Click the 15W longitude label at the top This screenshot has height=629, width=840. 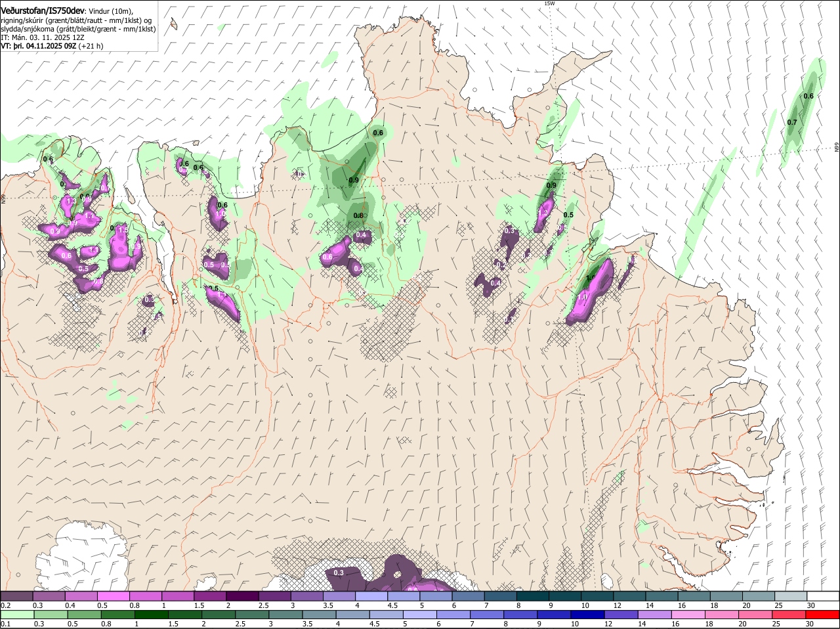(x=549, y=3)
